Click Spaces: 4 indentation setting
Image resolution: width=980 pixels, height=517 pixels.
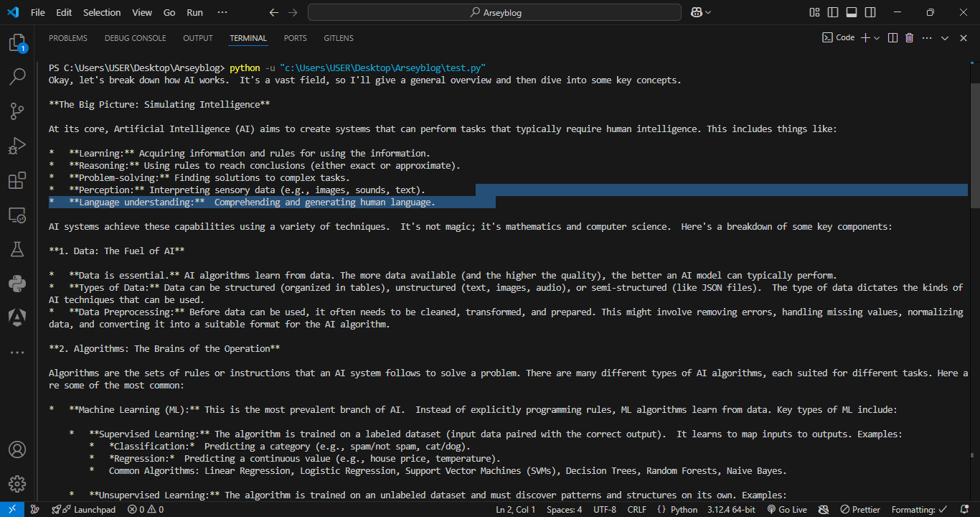(x=565, y=509)
